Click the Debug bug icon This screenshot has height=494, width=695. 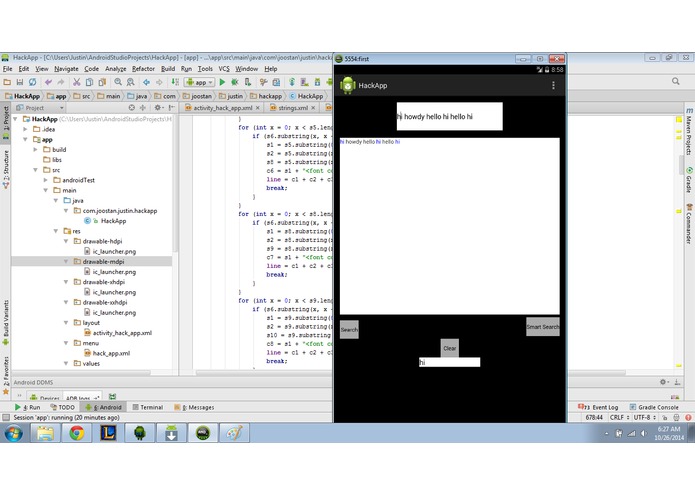coord(235,82)
